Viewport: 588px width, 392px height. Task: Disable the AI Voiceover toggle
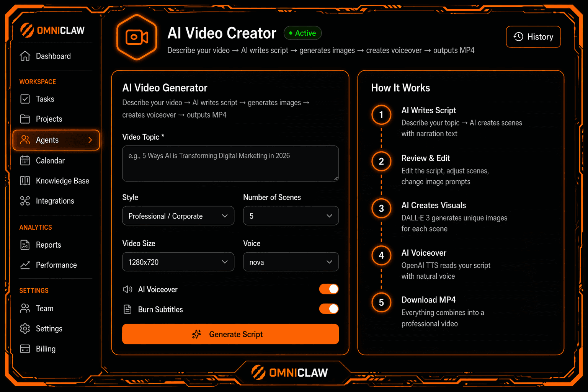[329, 289]
